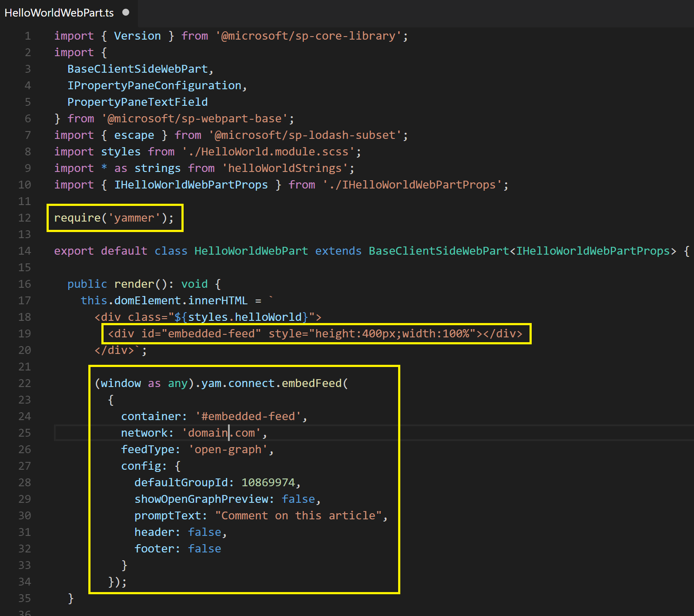Click line number 12 in the gutter

pyautogui.click(x=25, y=218)
